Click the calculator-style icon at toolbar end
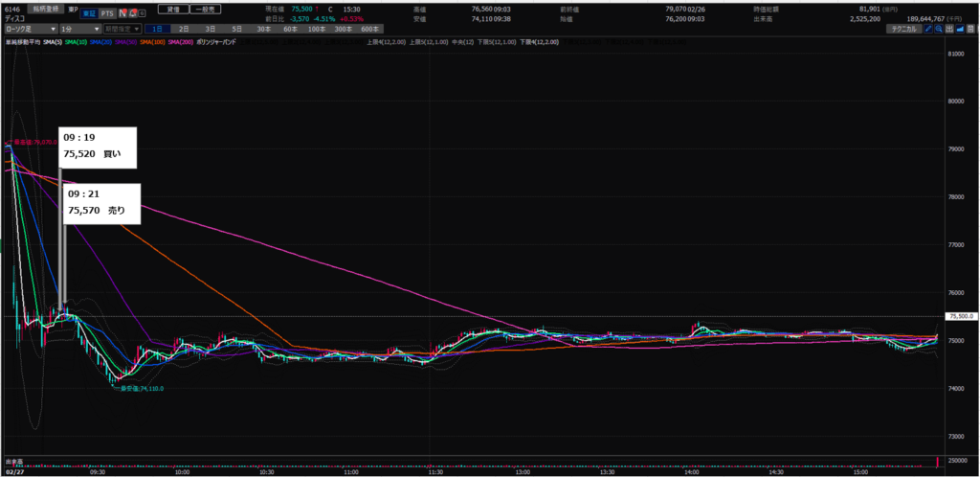Image resolution: width=980 pixels, height=477 pixels. click(x=969, y=31)
